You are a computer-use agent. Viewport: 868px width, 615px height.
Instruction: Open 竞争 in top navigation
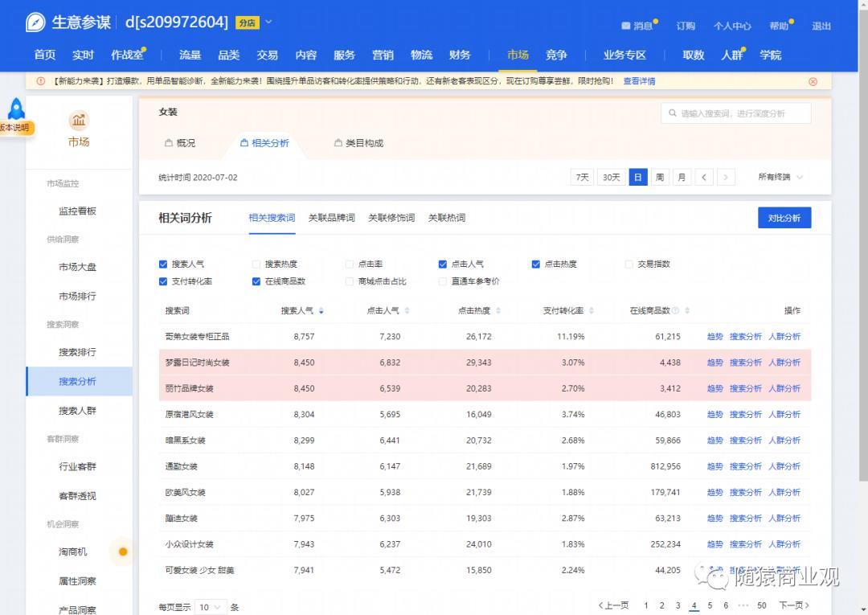(x=556, y=55)
